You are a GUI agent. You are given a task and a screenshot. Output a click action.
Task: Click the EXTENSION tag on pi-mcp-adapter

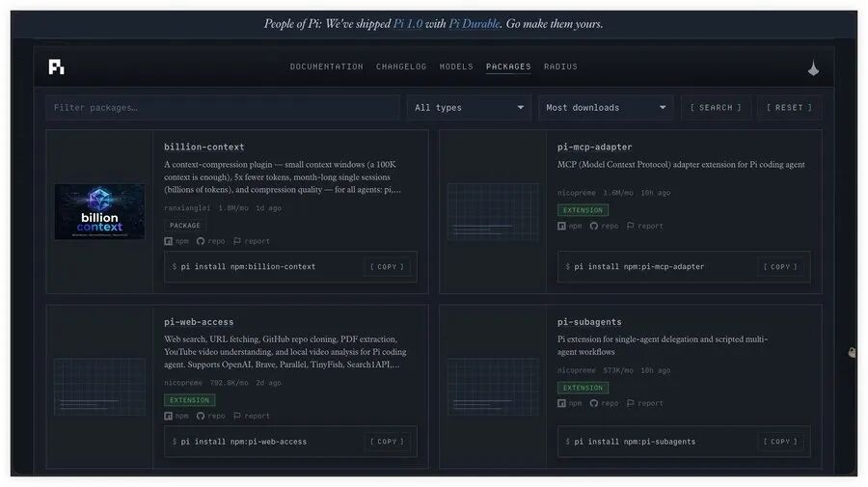click(x=583, y=210)
